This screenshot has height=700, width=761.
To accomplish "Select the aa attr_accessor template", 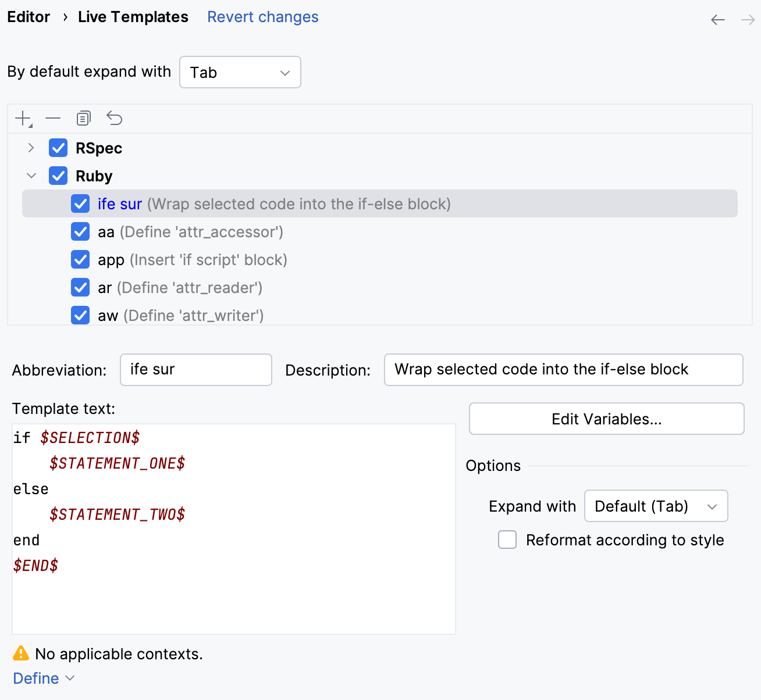I will point(106,231).
